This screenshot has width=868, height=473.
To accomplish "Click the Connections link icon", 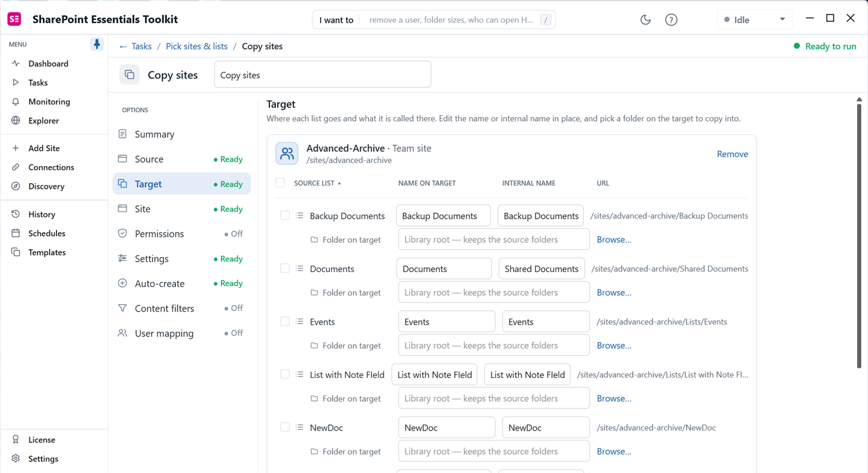I will [16, 167].
